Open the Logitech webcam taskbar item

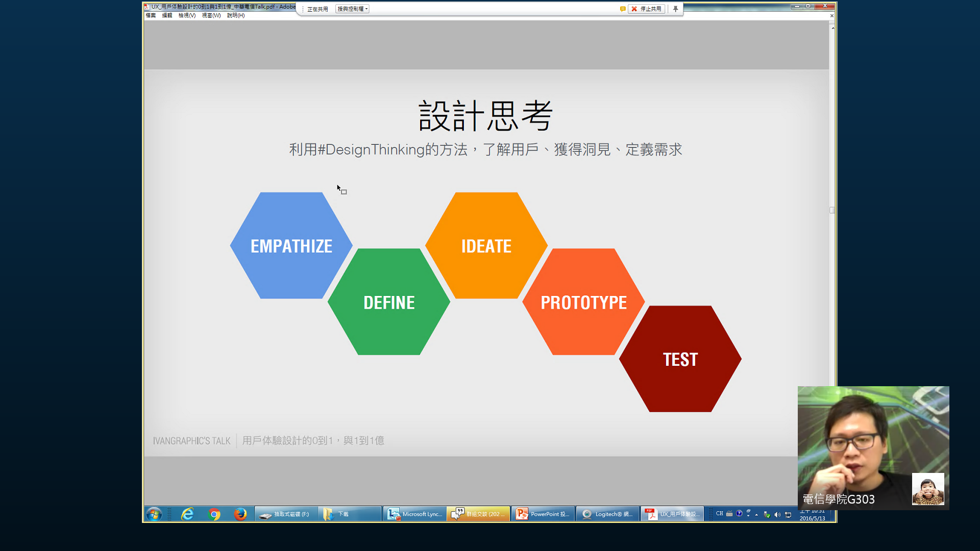coord(607,514)
